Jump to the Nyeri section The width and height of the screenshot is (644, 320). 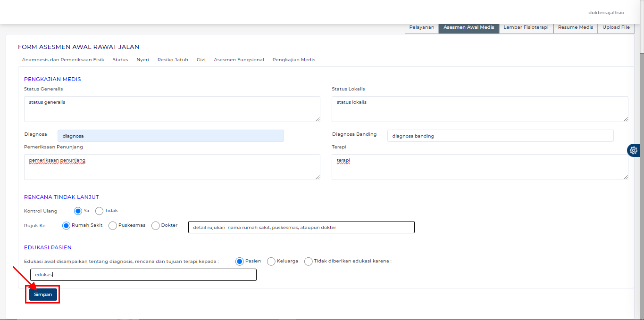point(142,60)
